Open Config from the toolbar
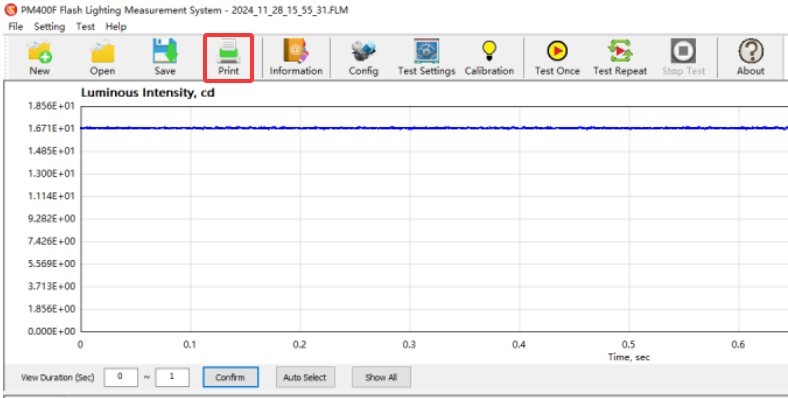788x398 pixels. (363, 57)
